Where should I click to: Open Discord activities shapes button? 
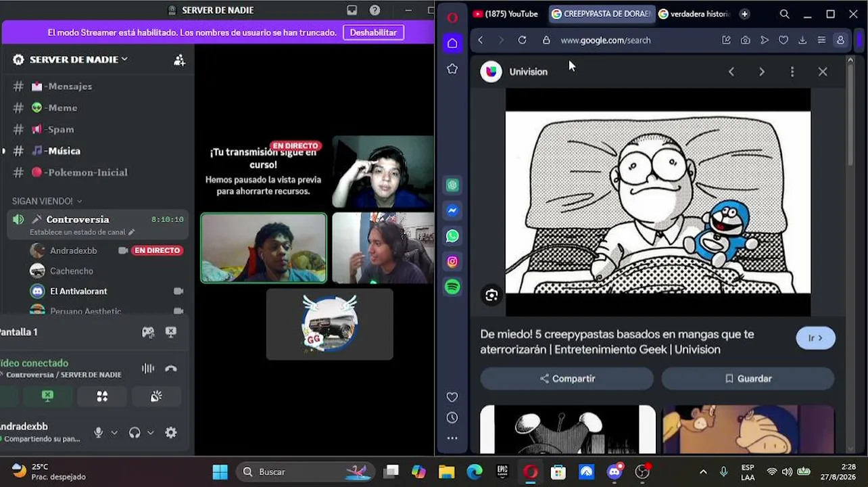point(102,396)
